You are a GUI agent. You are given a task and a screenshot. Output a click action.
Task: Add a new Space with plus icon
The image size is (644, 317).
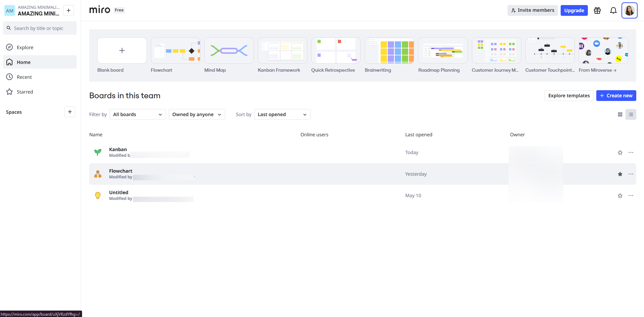[70, 112]
